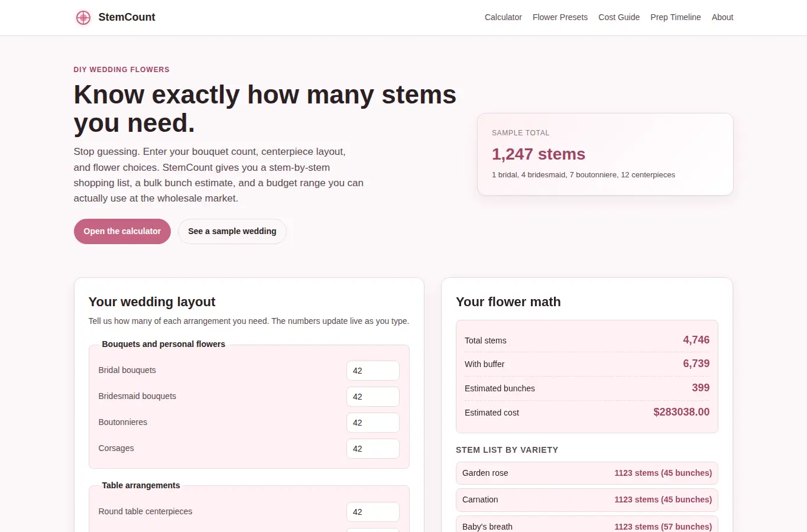Open the Cost Guide nav item
Screen dimensions: 807x532
(619, 17)
